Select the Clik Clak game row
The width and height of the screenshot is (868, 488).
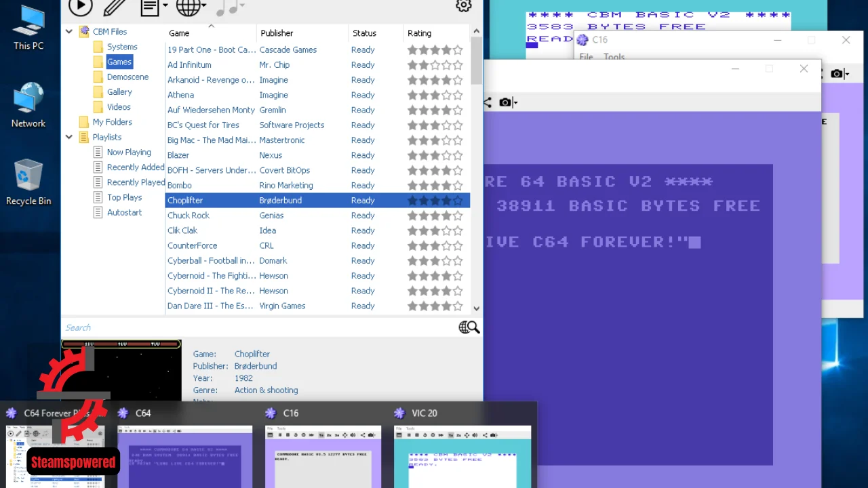point(317,230)
